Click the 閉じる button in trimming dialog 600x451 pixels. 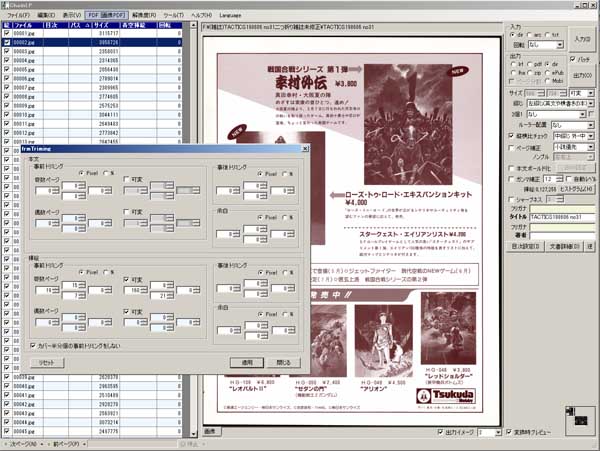coord(284,362)
